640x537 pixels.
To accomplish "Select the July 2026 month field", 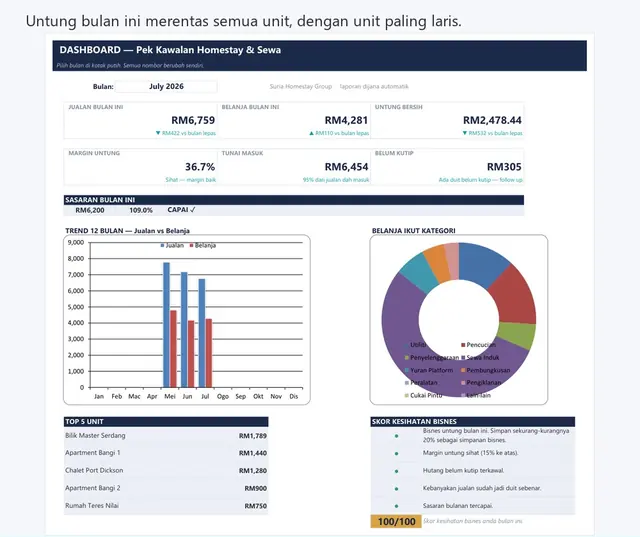I will [166, 87].
